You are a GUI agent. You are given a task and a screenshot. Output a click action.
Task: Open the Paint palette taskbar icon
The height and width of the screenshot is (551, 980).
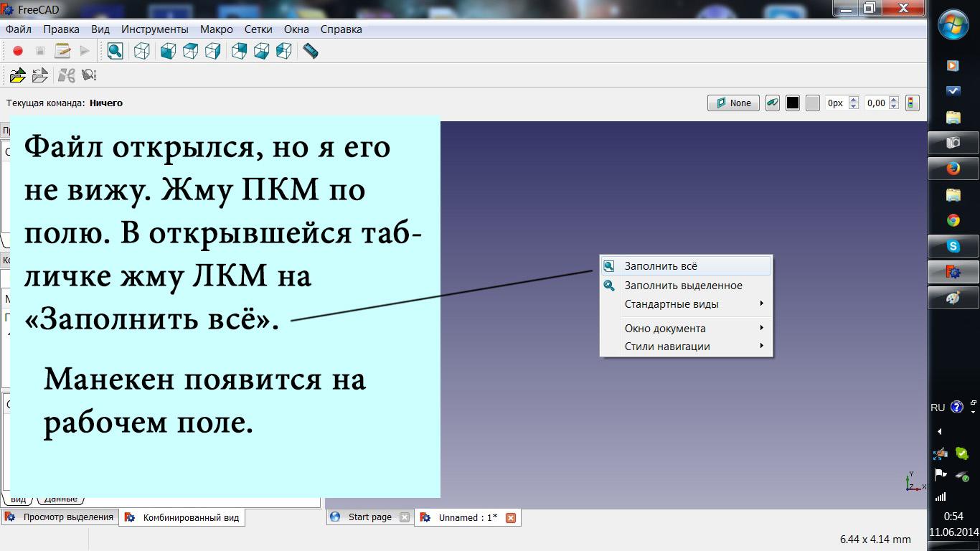(x=953, y=298)
